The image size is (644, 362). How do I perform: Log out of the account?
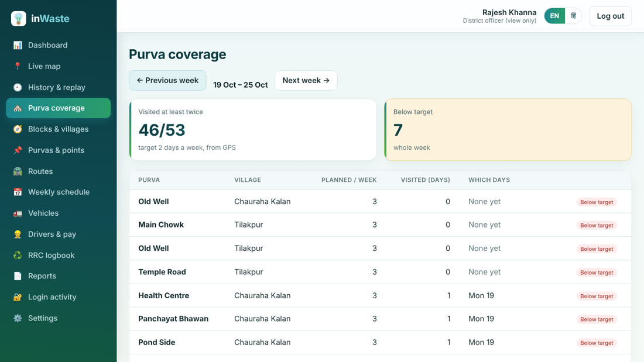[610, 16]
